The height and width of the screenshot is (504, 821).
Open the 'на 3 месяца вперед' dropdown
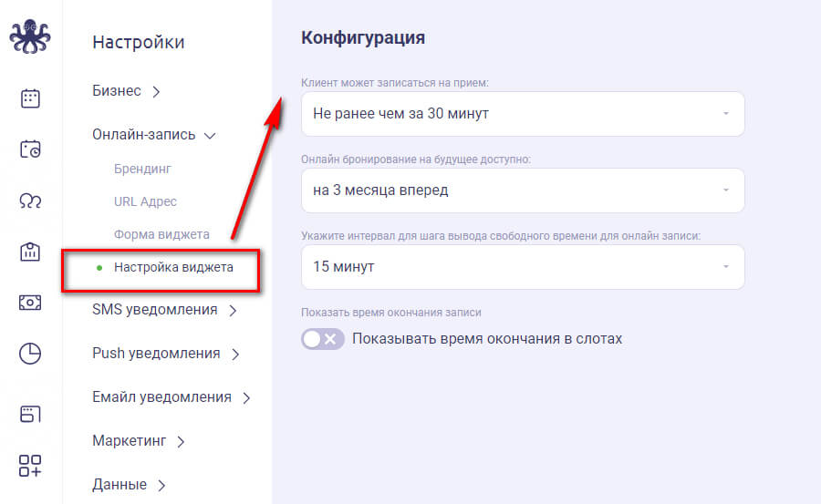coord(523,190)
